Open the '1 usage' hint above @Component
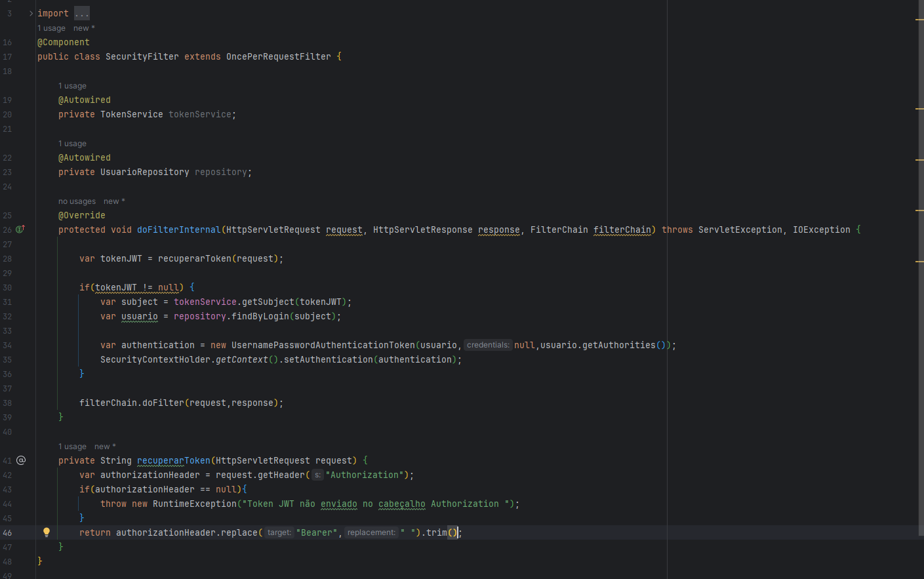The image size is (924, 579). [x=51, y=28]
